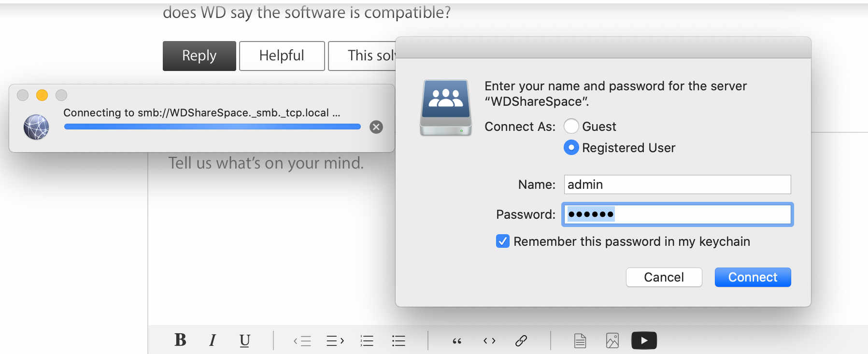
Task: Select the Guest radio button
Action: point(571,126)
